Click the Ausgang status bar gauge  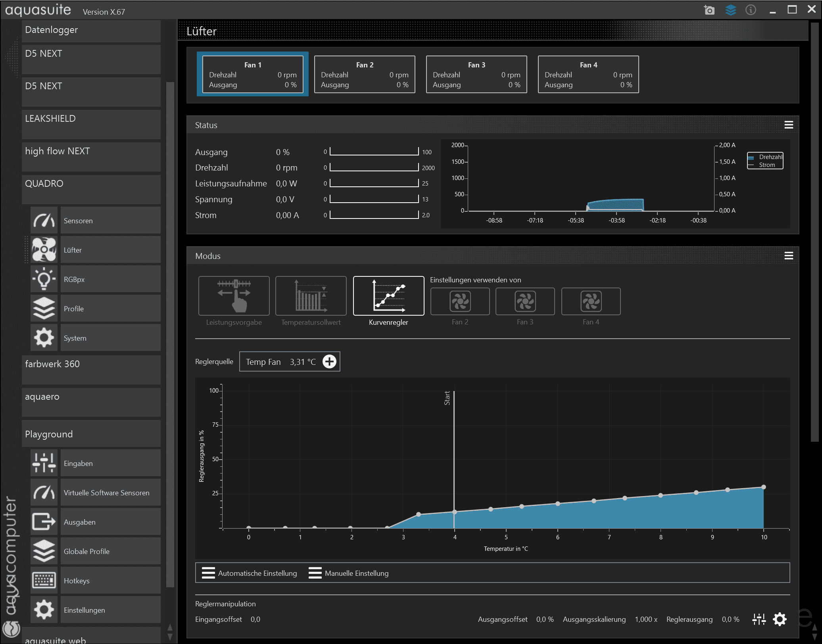tap(374, 151)
